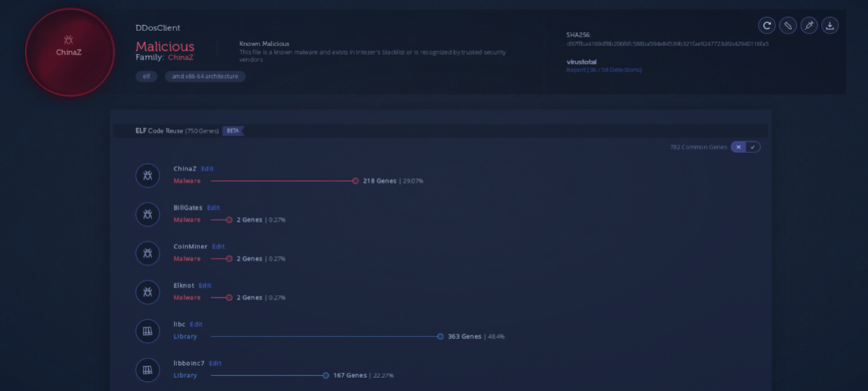868x391 pixels.
Task: Click the "167 Genes" value
Action: point(350,376)
